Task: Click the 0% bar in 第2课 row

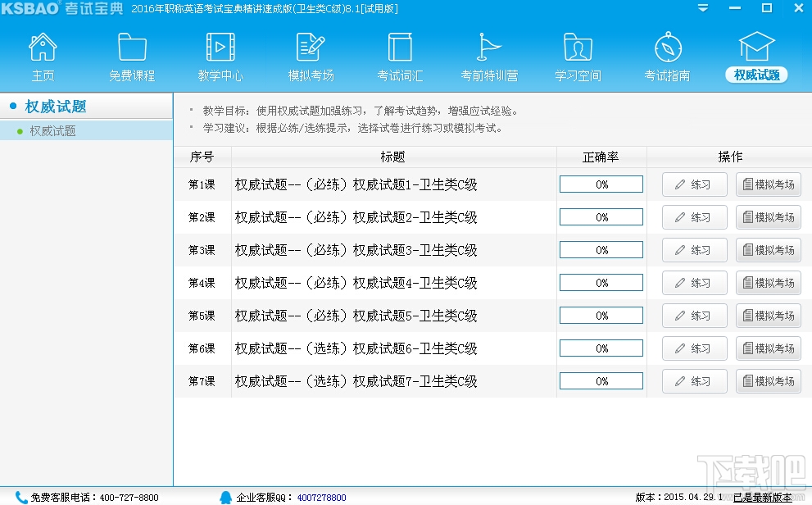Action: tap(601, 217)
